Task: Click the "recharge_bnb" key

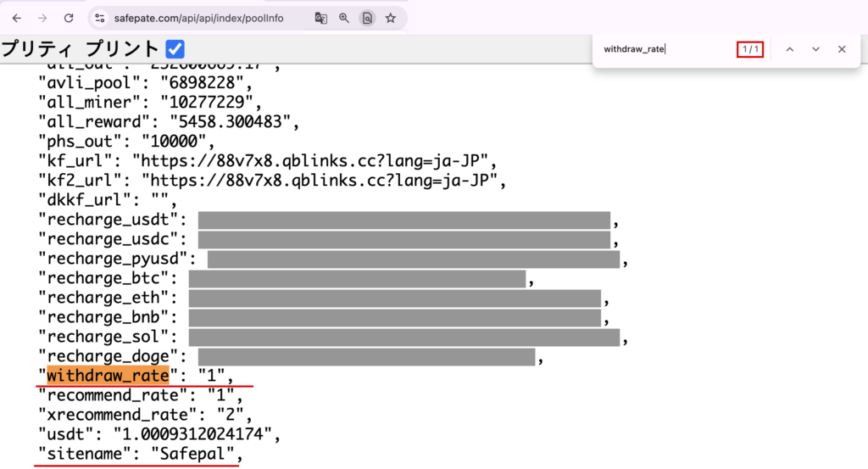Action: (x=103, y=317)
